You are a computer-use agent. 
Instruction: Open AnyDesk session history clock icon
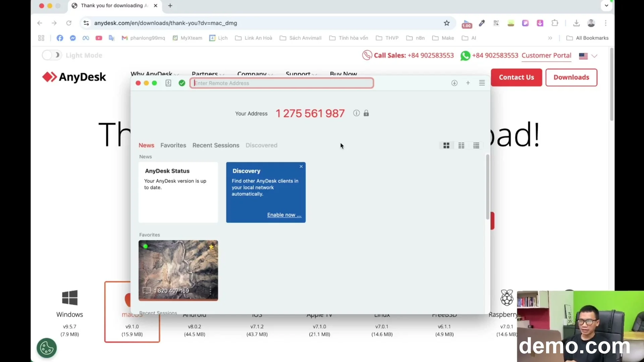454,83
